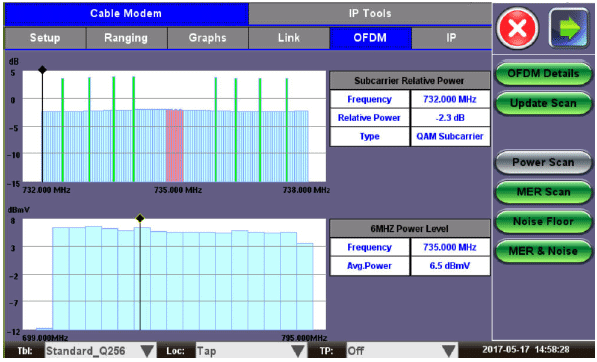Select the Link tab
Screen dimensions: 597x362
[x=289, y=38]
